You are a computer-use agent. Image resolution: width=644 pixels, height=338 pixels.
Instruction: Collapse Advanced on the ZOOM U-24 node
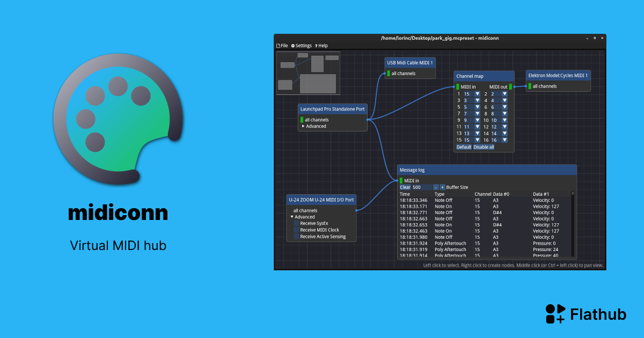click(292, 217)
